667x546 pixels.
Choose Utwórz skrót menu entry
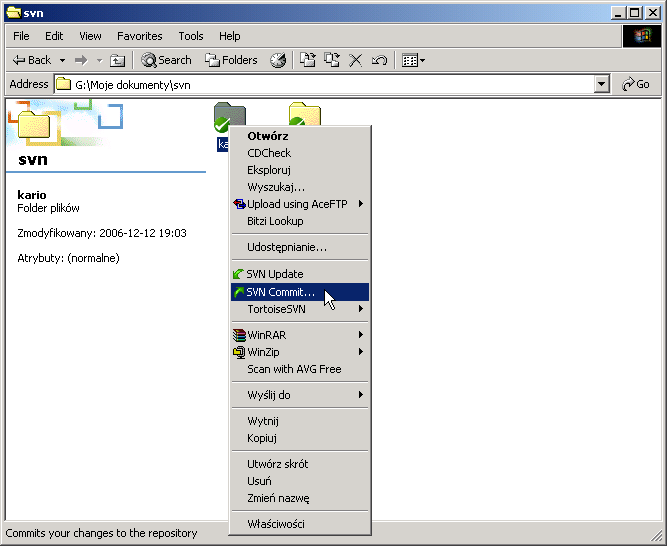coord(300,464)
